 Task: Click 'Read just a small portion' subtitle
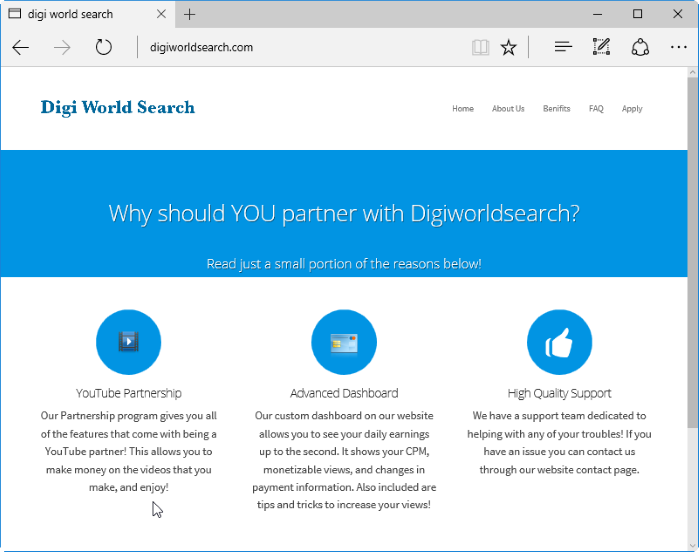point(344,264)
